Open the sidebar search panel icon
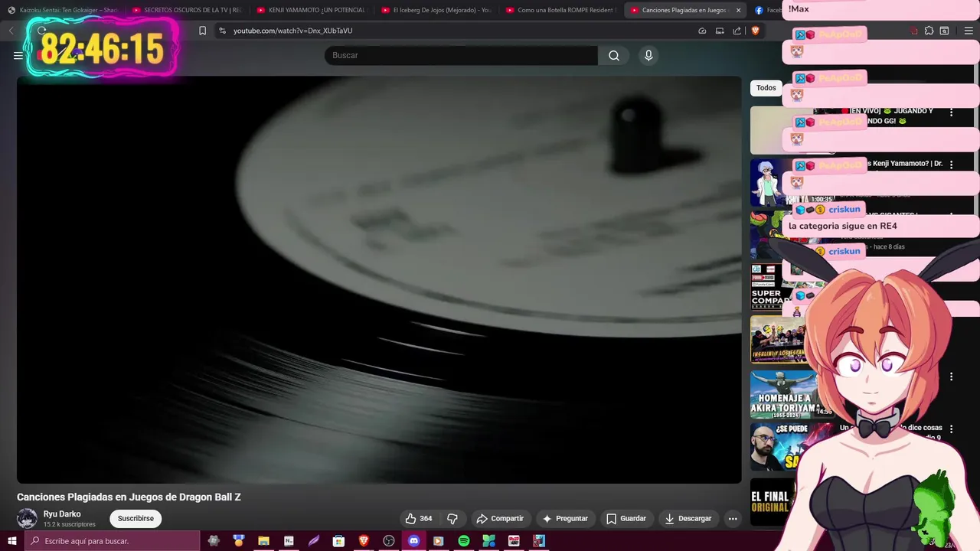Viewport: 980px width, 551px height. [x=944, y=31]
